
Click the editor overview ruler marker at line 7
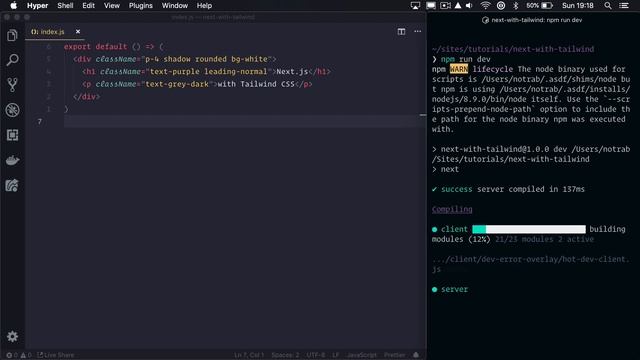click(x=423, y=116)
